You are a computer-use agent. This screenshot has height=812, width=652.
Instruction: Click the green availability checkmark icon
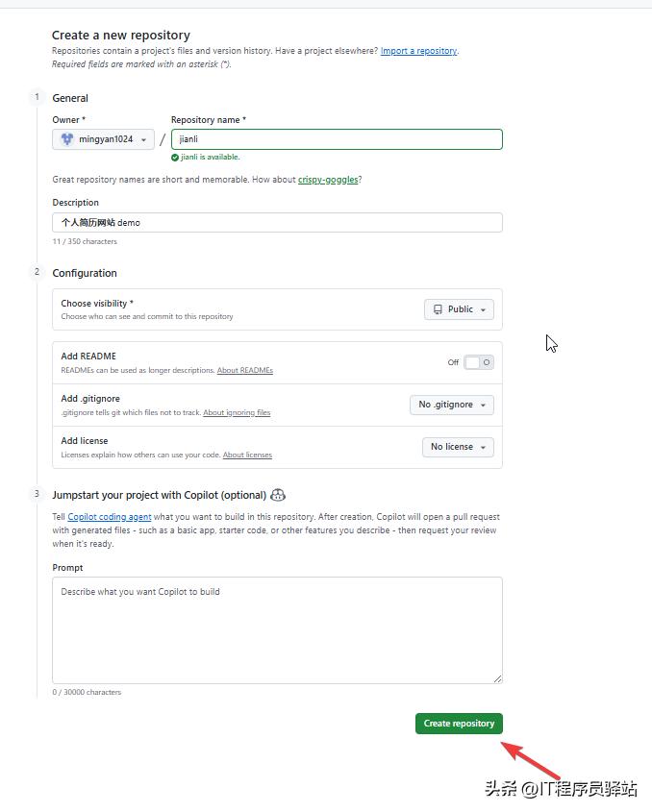[175, 157]
